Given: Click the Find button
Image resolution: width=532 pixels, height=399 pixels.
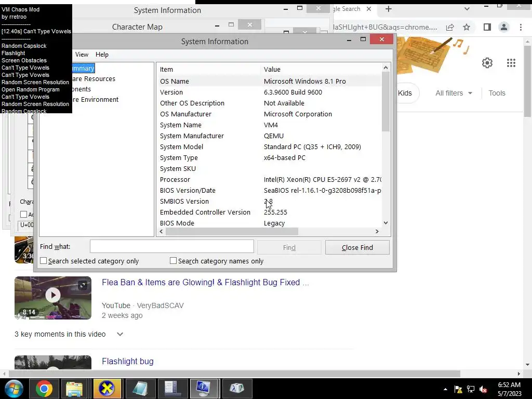Looking at the screenshot, I should pos(289,248).
